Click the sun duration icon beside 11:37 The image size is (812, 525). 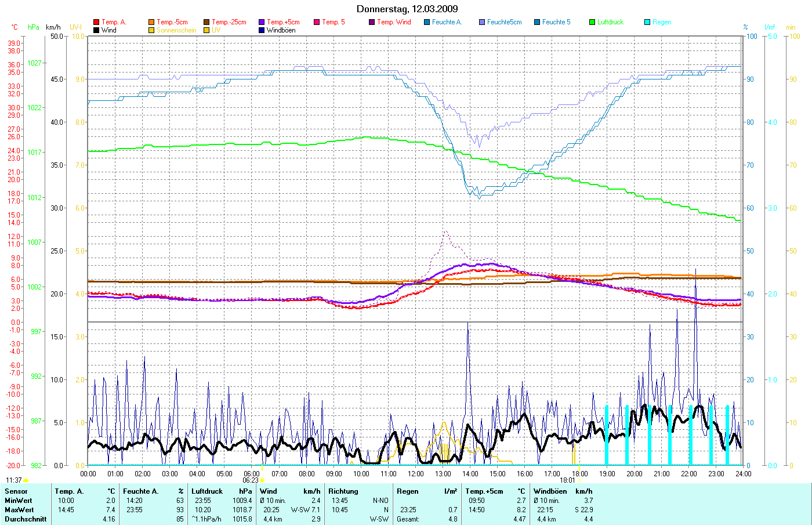pos(26,480)
